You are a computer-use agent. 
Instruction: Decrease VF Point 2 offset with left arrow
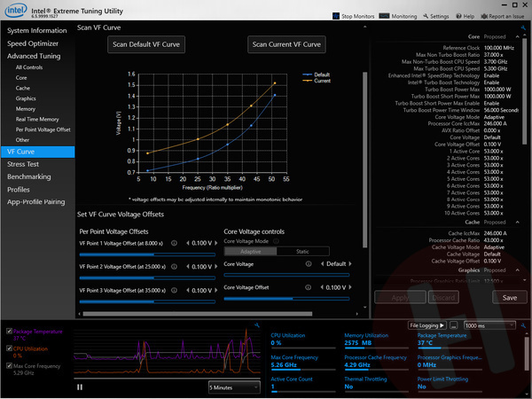click(x=188, y=267)
